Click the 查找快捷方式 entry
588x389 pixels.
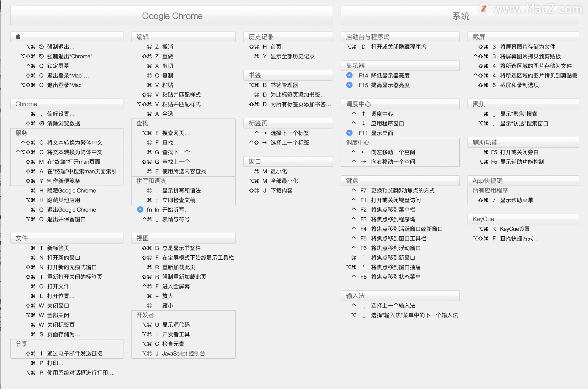pos(519,238)
